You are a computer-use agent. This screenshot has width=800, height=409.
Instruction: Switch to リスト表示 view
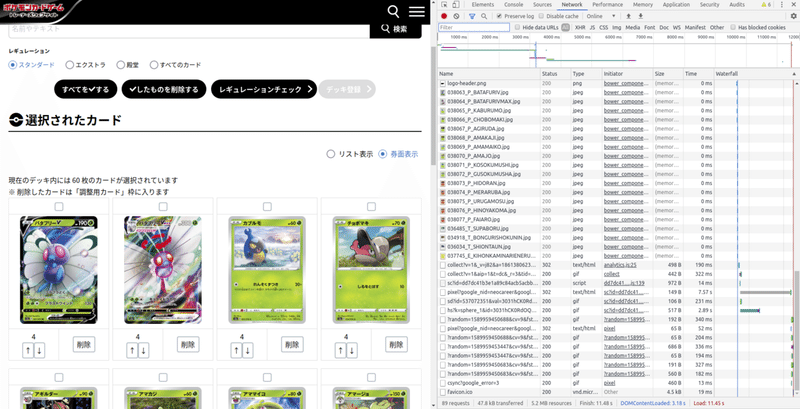click(331, 154)
